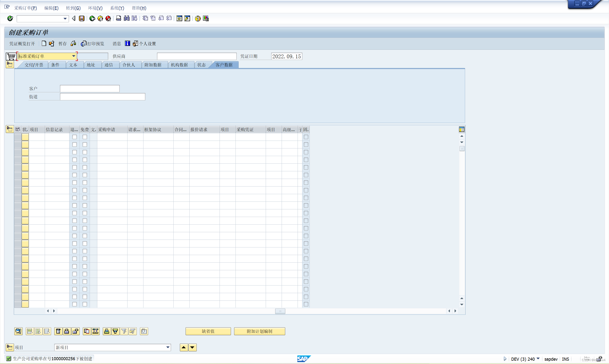The width and height of the screenshot is (609, 364).
Task: Collapse the header section expander icon
Action: point(10,64)
